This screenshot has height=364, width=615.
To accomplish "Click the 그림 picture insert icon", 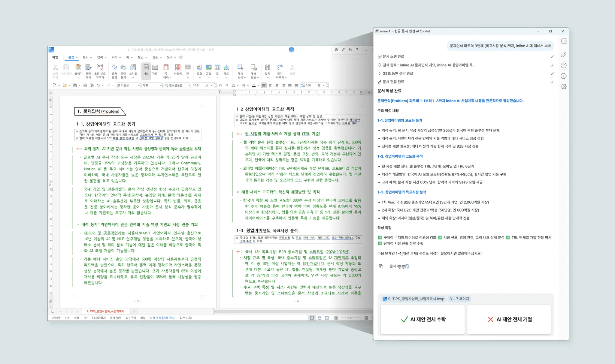I will click(208, 68).
